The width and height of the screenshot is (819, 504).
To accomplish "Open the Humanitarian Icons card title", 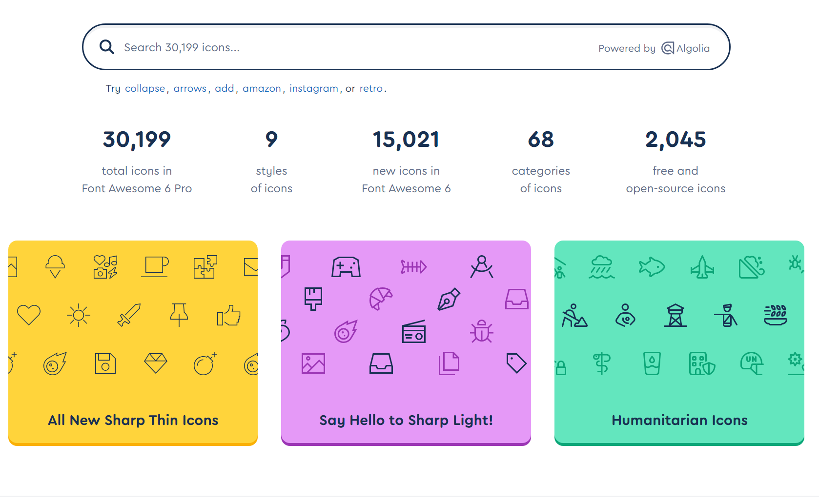I will click(x=679, y=420).
